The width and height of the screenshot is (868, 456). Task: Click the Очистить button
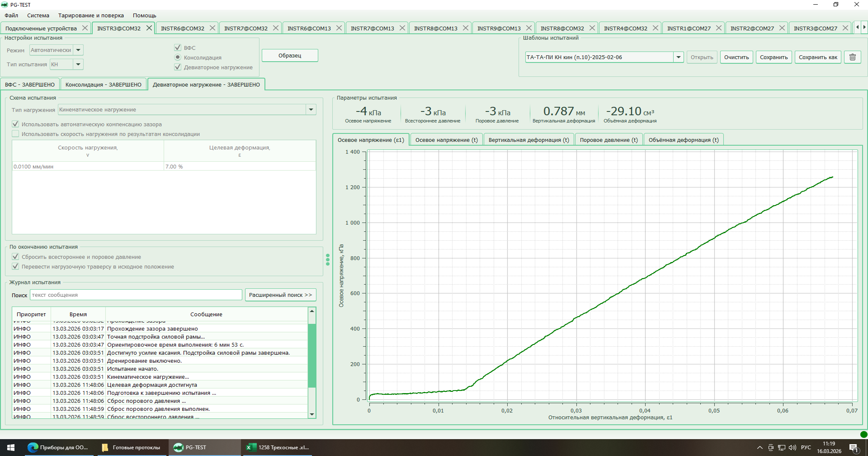coord(736,57)
